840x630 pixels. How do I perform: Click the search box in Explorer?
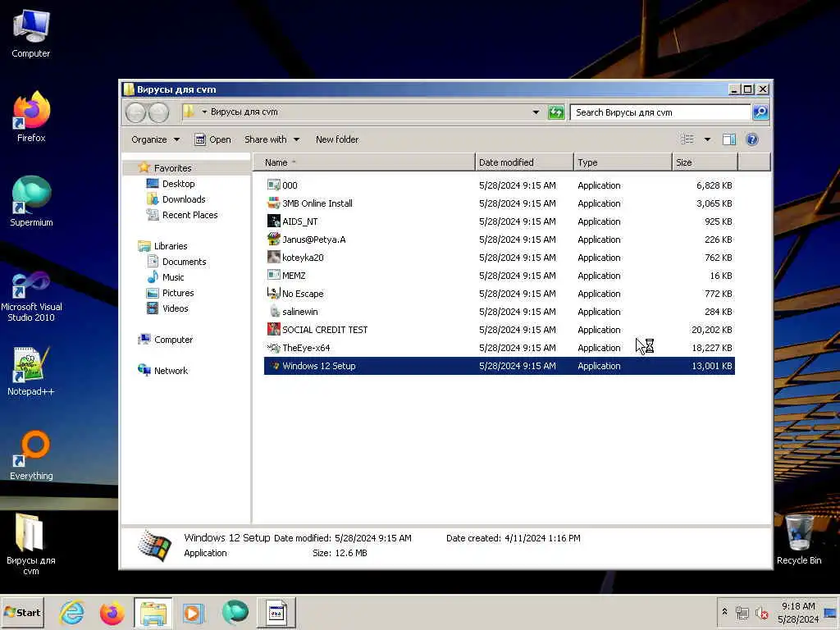point(660,112)
